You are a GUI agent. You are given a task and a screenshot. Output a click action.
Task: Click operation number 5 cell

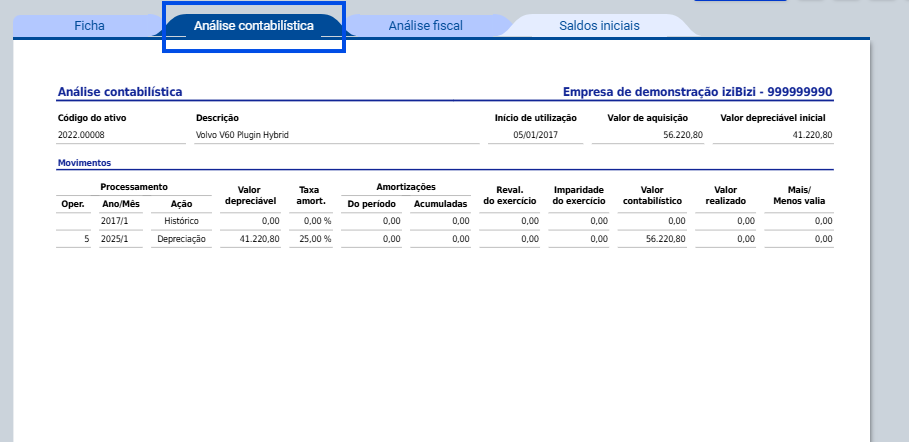click(x=87, y=238)
